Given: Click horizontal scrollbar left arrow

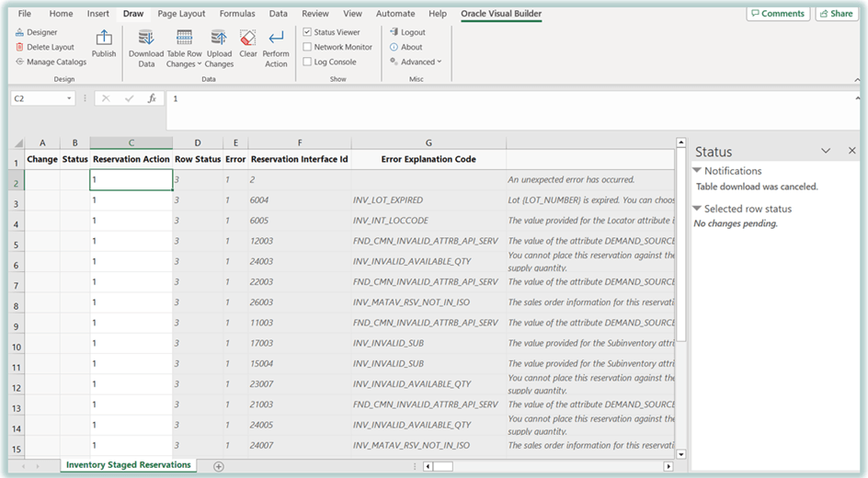Looking at the screenshot, I should 428,466.
